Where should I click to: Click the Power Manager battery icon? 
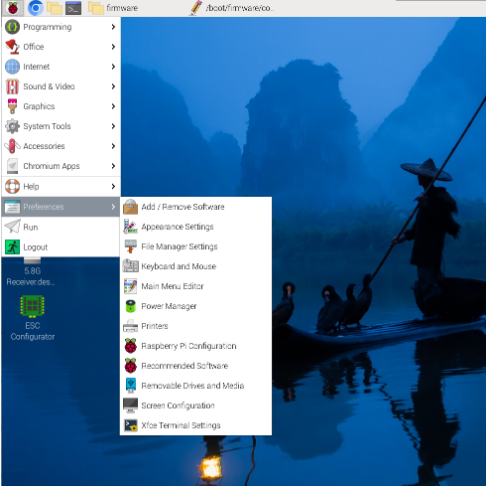pyautogui.click(x=130, y=306)
